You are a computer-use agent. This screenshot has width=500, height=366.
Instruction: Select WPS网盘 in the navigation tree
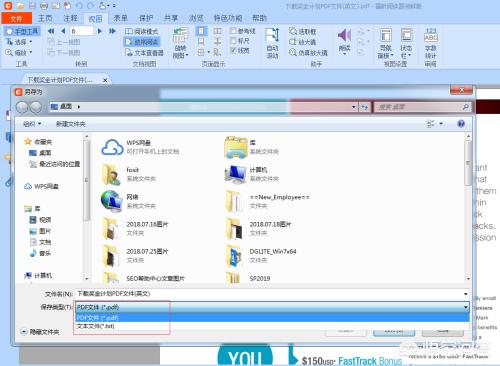(42, 186)
